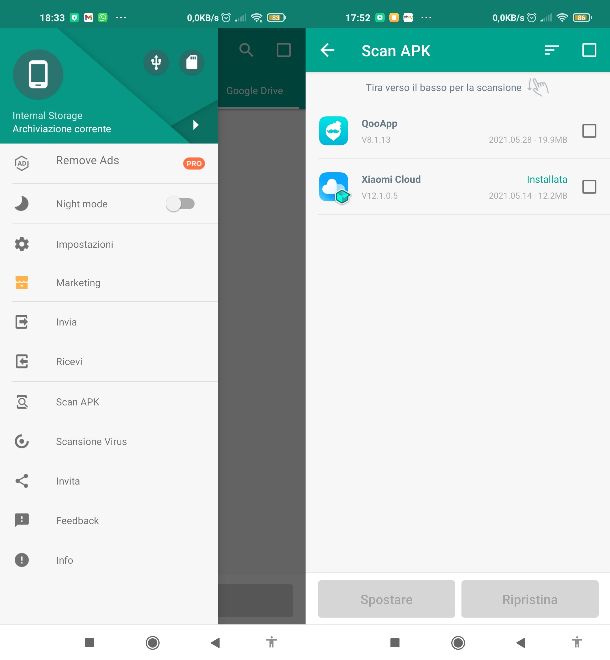
Task: Tap left phone's back navigation triangle
Action: tap(216, 643)
